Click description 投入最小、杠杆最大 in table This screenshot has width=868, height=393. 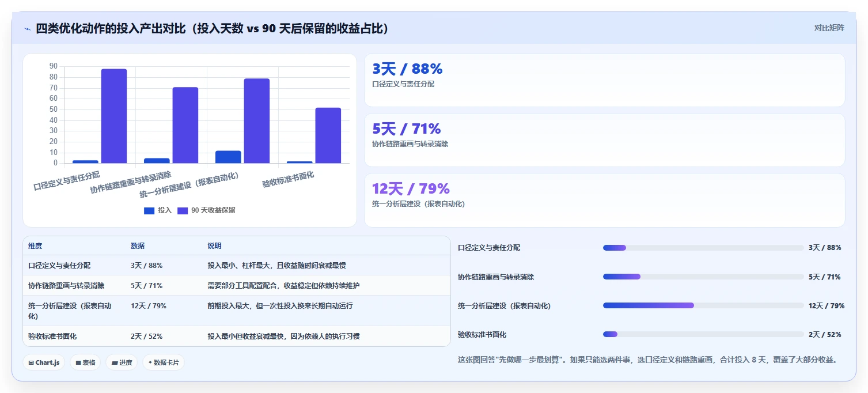click(276, 266)
